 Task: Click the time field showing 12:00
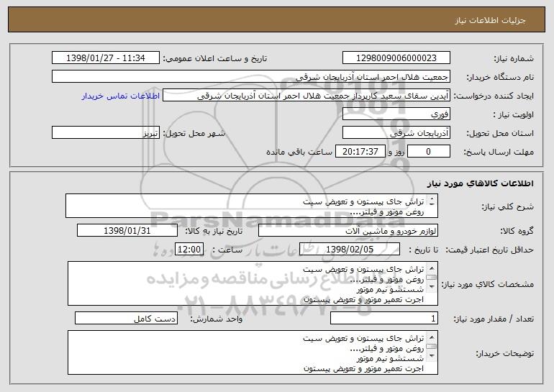(189, 250)
